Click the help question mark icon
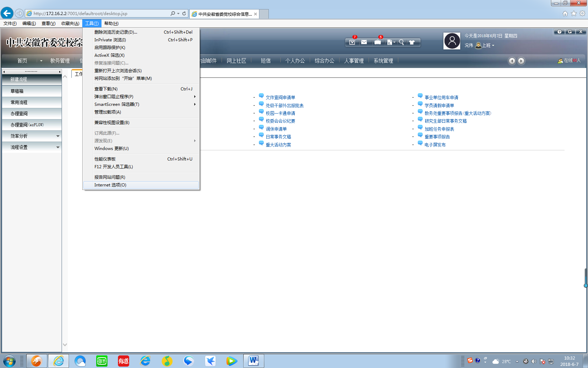The image size is (588, 368). [559, 32]
